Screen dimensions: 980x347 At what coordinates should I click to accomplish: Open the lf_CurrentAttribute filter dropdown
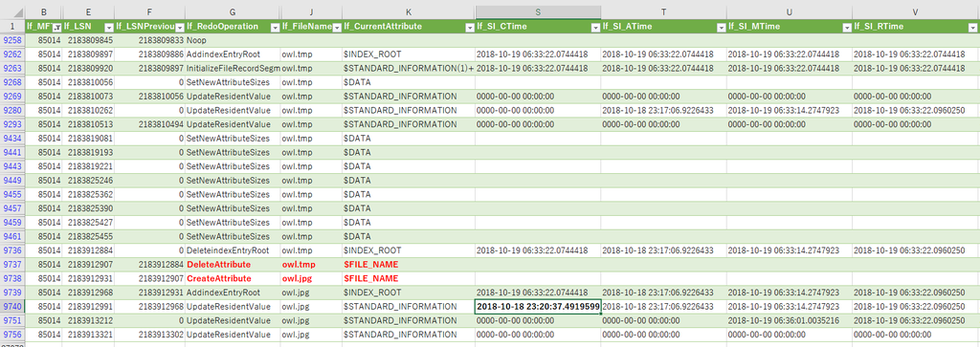point(470,27)
